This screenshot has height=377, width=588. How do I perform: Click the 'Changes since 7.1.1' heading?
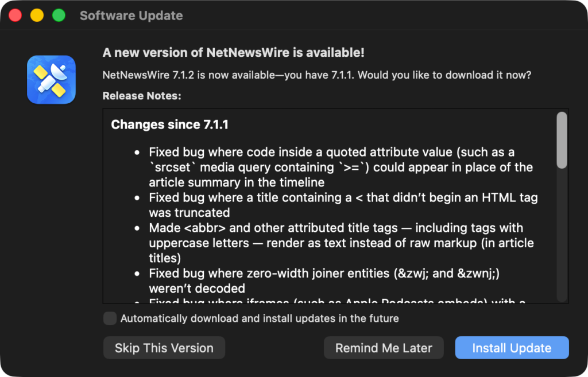169,125
